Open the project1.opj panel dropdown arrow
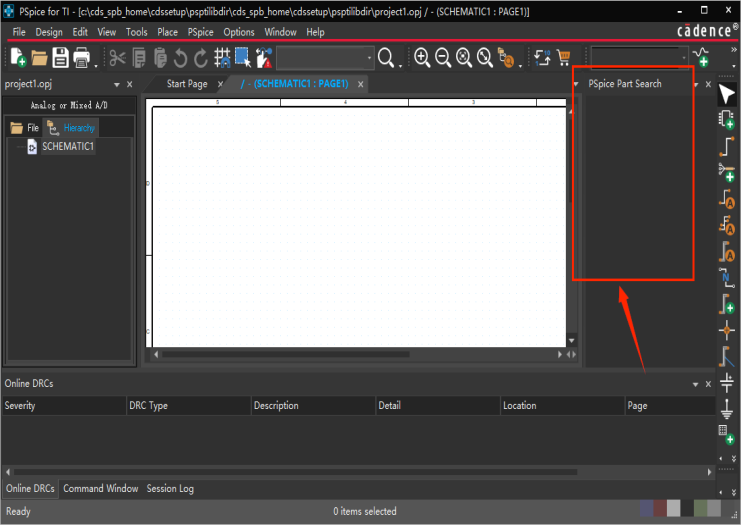The width and height of the screenshot is (741, 525). pos(117,85)
